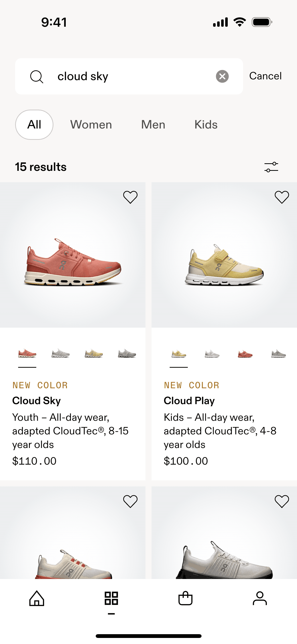Image resolution: width=297 pixels, height=644 pixels.
Task: Open the filter and sort options icon
Action: tap(271, 167)
